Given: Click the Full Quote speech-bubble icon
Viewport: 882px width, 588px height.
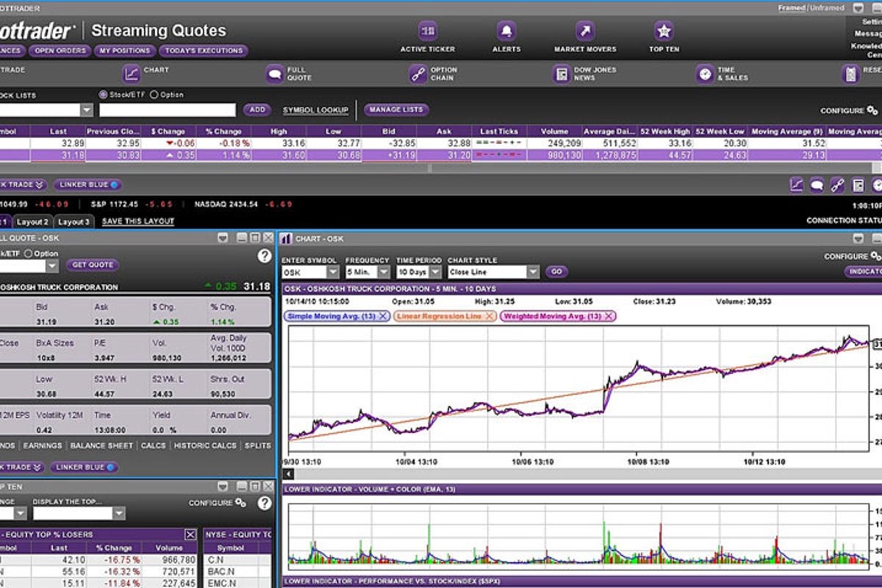Looking at the screenshot, I should tap(275, 73).
